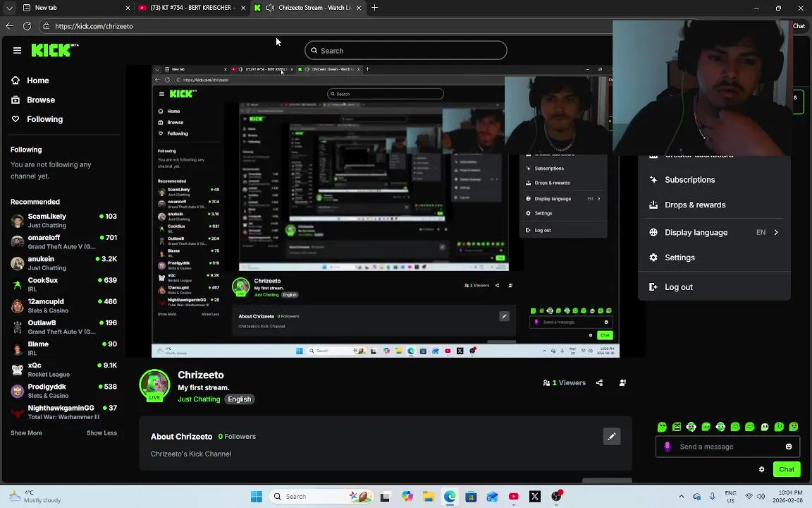Open chat settings gear beside Chat button

pos(761,469)
